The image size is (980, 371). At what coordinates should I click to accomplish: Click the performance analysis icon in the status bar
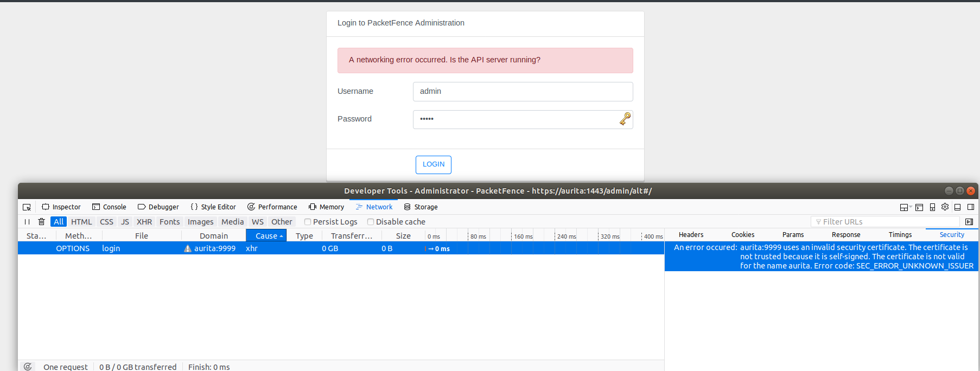(28, 367)
